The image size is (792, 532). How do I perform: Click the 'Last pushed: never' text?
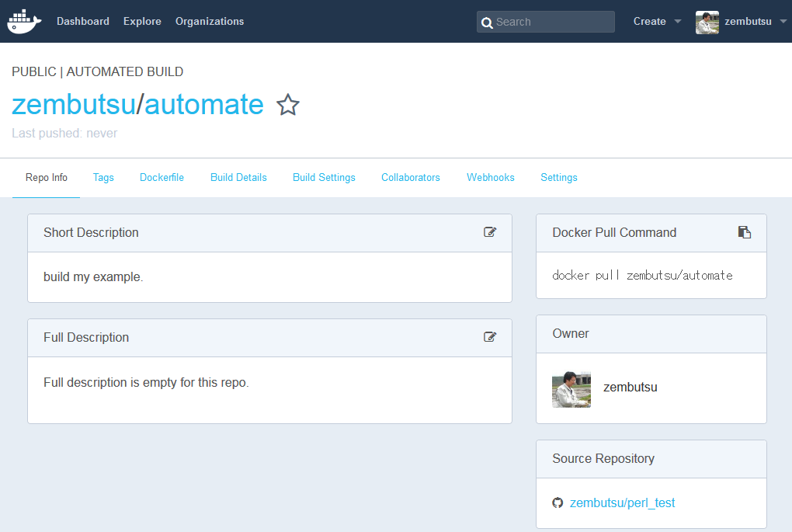tap(64, 133)
